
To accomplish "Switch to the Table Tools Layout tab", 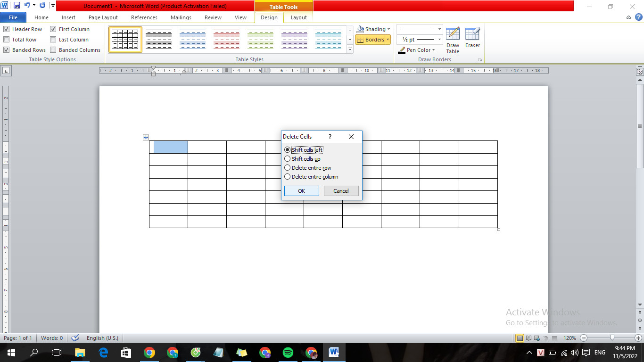I will point(298,17).
